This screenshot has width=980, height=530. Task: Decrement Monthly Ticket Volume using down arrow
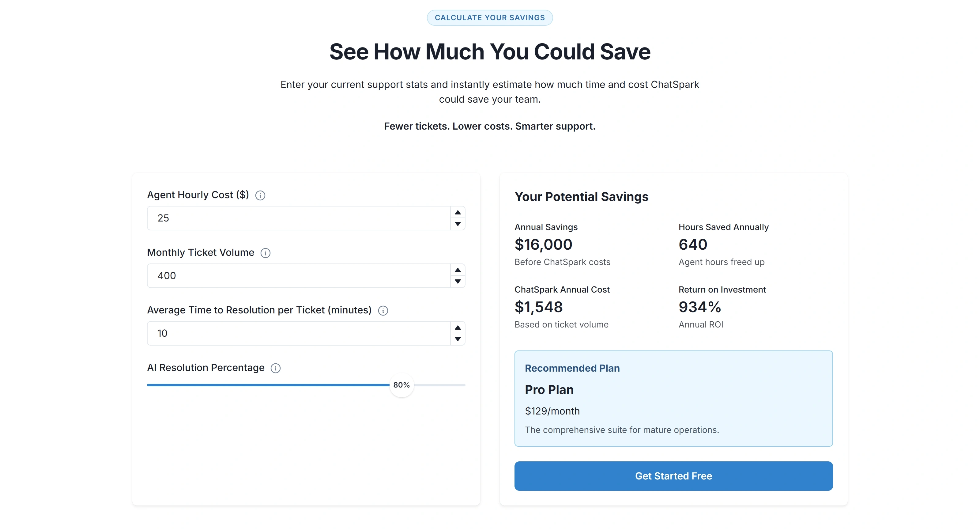(458, 281)
